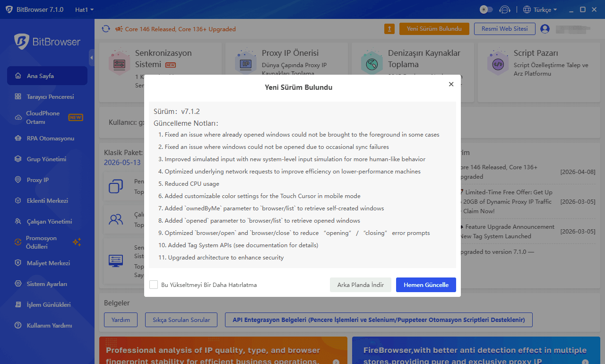Click the Script Pazarı card icon
Image resolution: width=605 pixels, height=364 pixels.
coord(498,63)
